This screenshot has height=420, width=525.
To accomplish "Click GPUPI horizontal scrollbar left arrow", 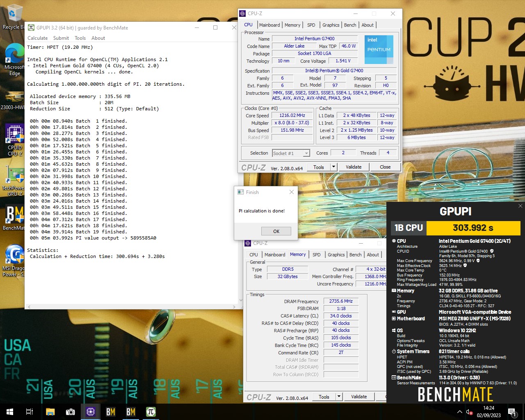I will (x=29, y=306).
